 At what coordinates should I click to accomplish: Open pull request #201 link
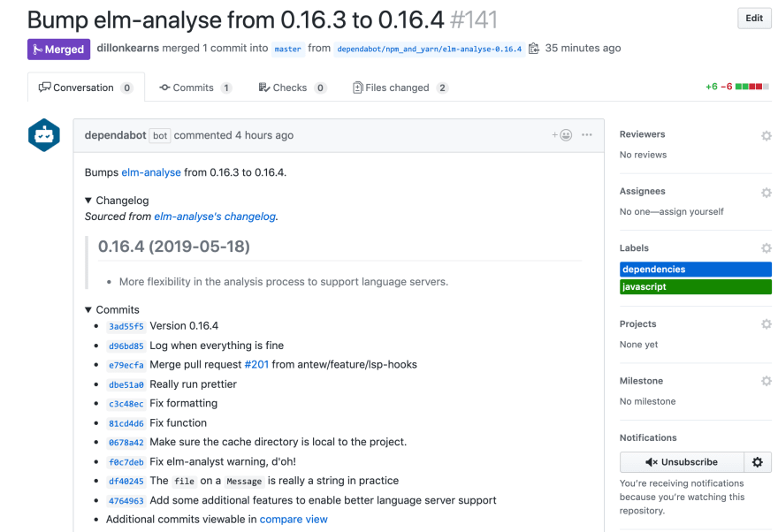point(256,364)
